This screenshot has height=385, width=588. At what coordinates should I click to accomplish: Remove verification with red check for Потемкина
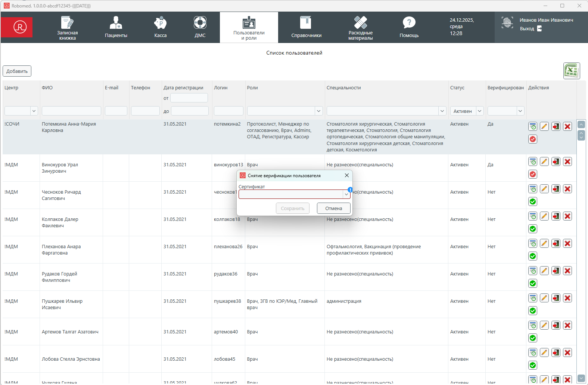(533, 139)
